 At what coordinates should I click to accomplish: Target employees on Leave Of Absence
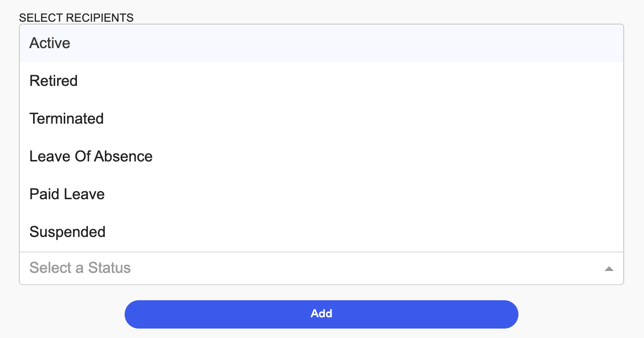click(91, 156)
